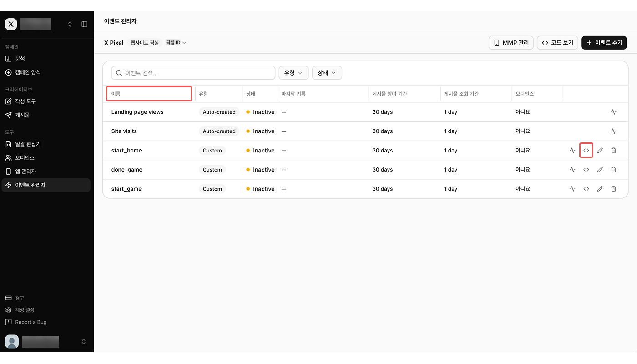Delete the start_game event
The width and height of the screenshot is (637, 364).
pyautogui.click(x=613, y=189)
